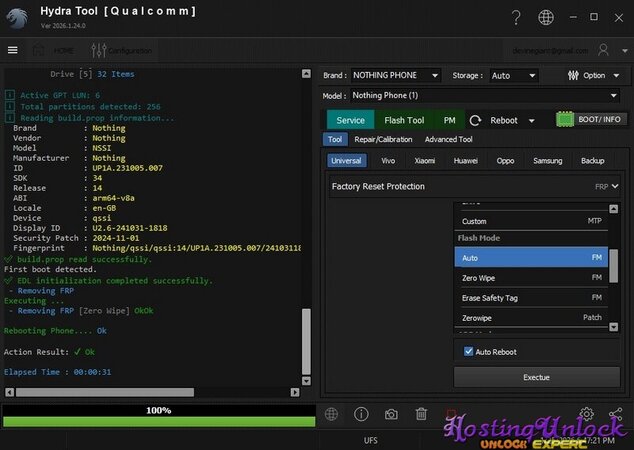This screenshot has height=450, width=634.
Task: Open the globe language icon in title bar
Action: (545, 17)
